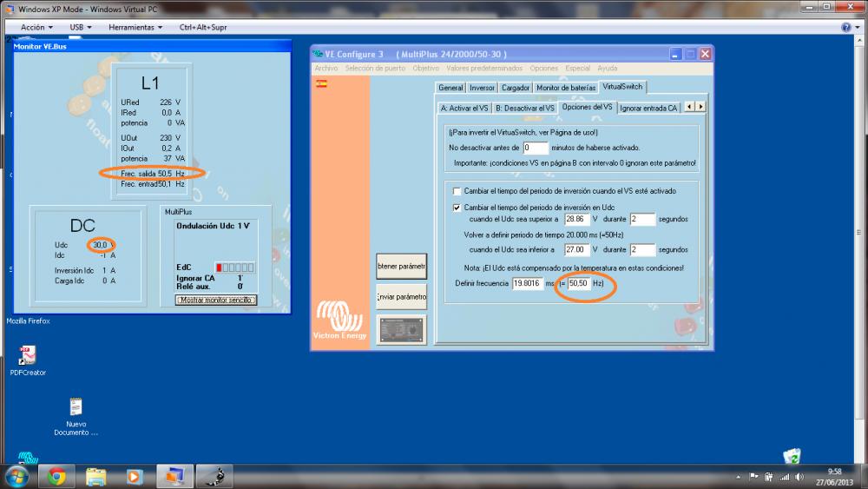This screenshot has height=489, width=868.
Task: Open the B: Desactivar el VS sub-tab
Action: tap(524, 108)
